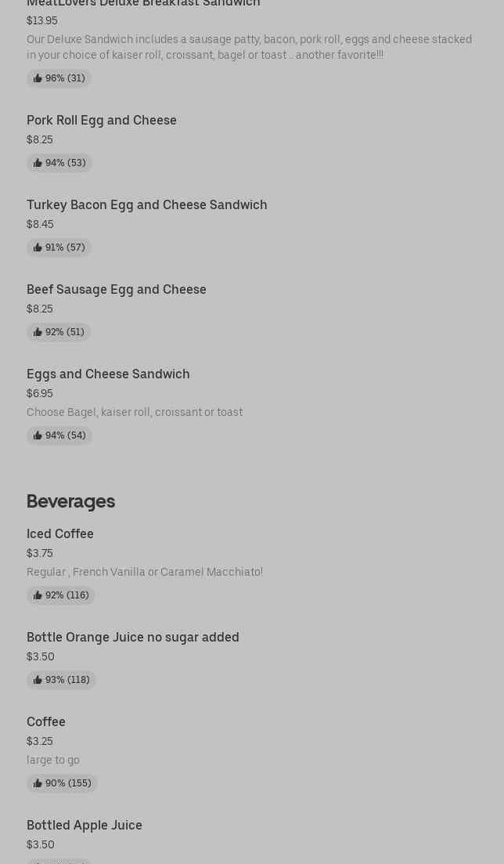The image size is (504, 864).
Task: Click the Beverages section heading
Action: [x=70, y=501]
